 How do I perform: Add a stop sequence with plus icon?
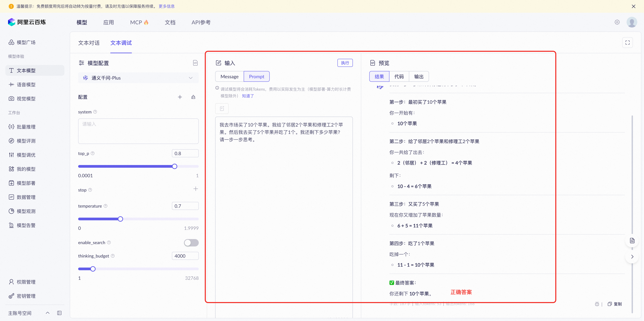click(x=196, y=189)
